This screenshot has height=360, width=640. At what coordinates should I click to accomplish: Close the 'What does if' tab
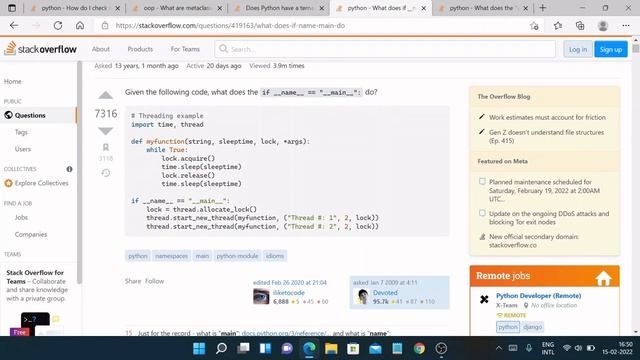click(424, 8)
